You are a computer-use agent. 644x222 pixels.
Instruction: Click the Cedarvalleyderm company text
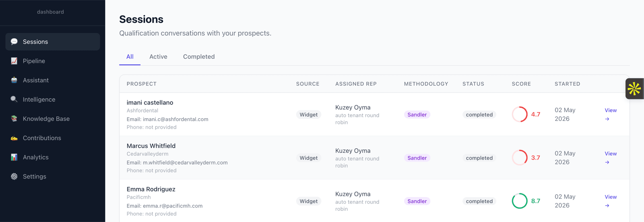(x=147, y=154)
